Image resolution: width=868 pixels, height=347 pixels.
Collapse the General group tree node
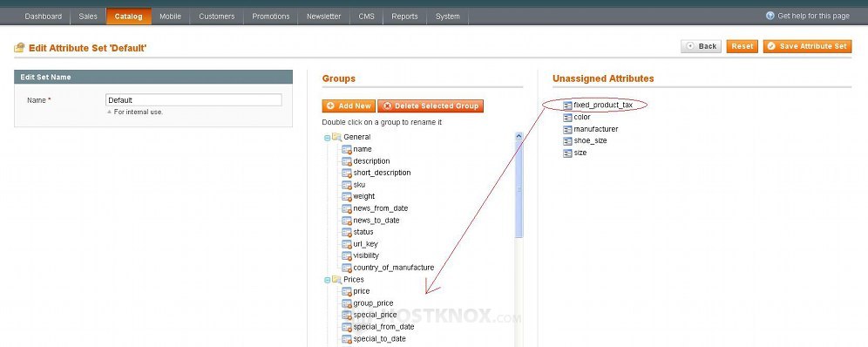coord(327,138)
